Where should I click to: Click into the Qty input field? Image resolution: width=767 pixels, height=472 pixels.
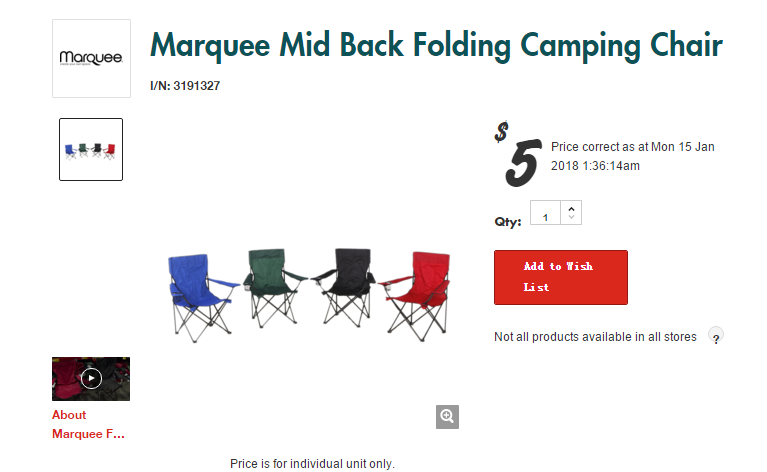545,213
